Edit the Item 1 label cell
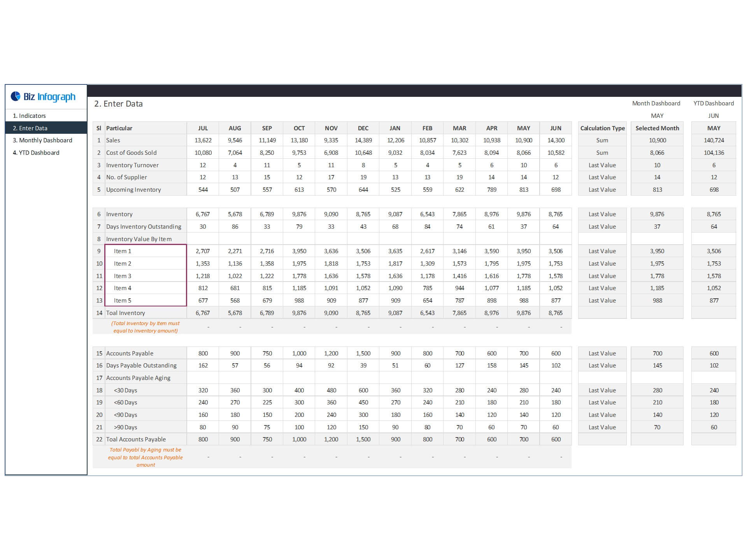747x560 pixels. click(146, 251)
